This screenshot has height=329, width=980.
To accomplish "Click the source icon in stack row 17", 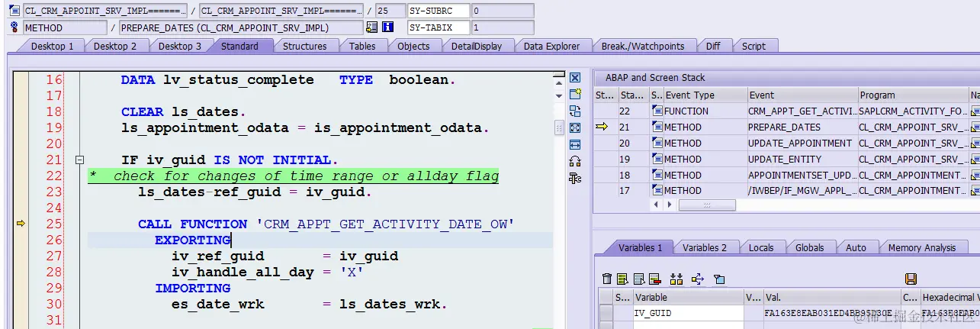I will (657, 191).
